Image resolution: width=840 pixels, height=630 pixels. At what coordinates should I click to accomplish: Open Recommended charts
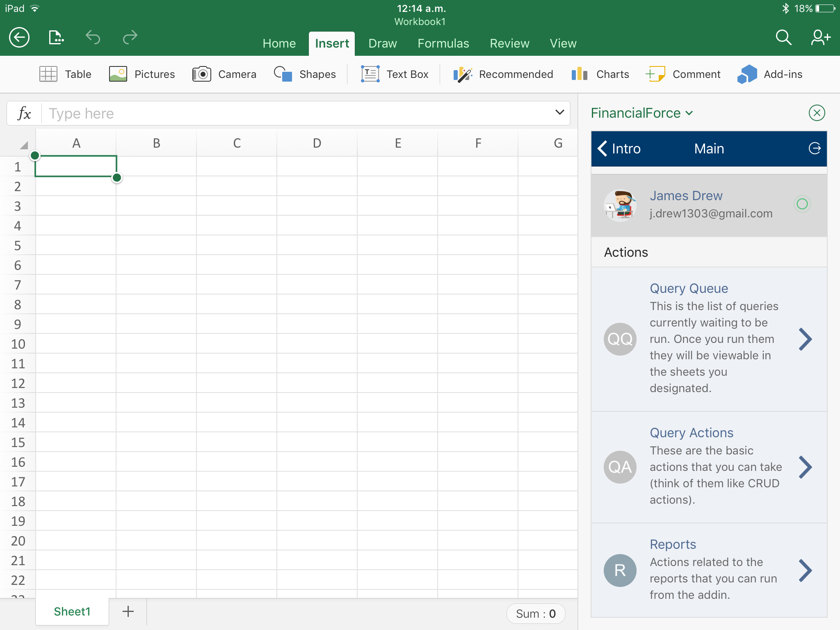(503, 74)
